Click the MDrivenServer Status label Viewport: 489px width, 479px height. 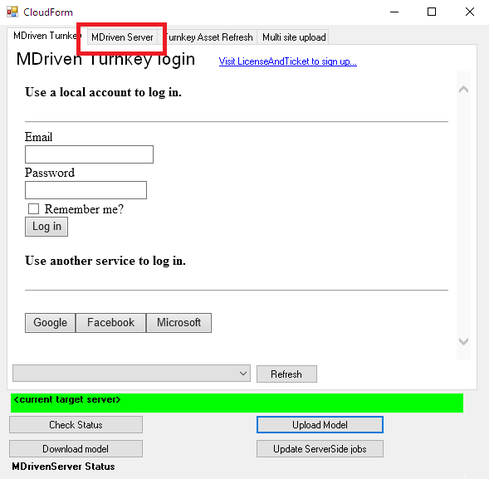tap(63, 466)
